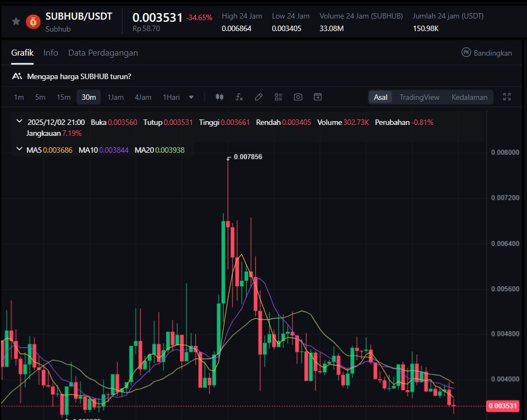Screen dimensions: 527x420
Task: Open the Data Perdagangan tab
Action: coord(103,53)
